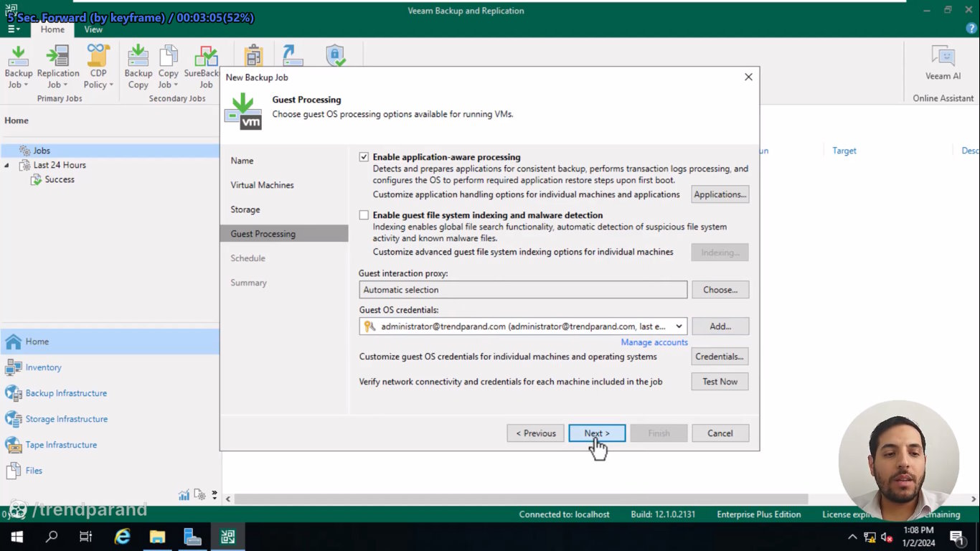Screen dimensions: 980x551
Task: Uncheck Enable application-aware processing
Action: (364, 157)
